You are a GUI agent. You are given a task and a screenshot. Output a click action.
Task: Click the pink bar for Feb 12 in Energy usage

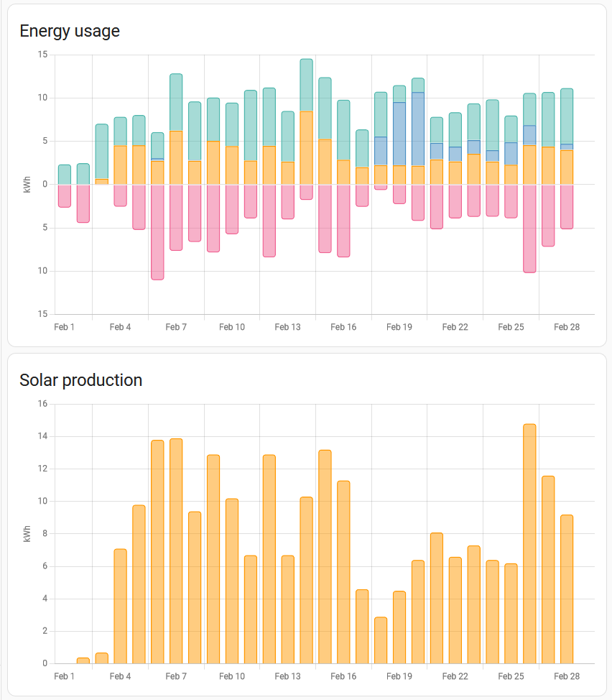click(269, 221)
